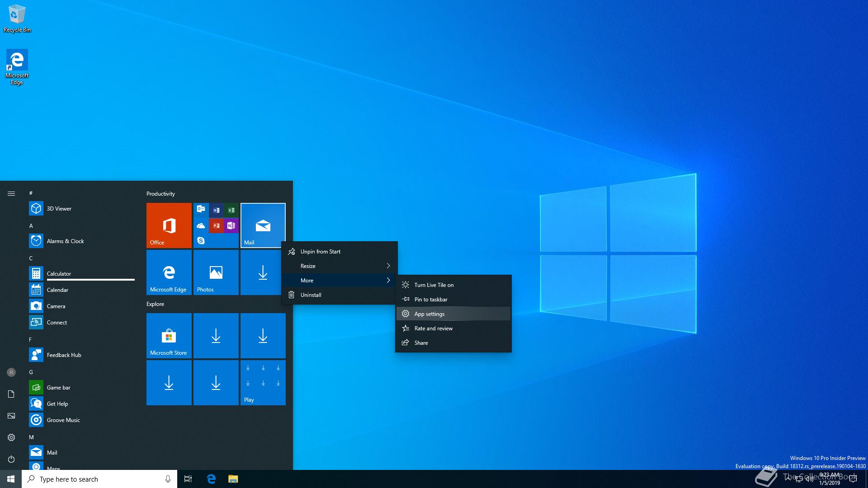Click Share in the submenu

pos(453,343)
